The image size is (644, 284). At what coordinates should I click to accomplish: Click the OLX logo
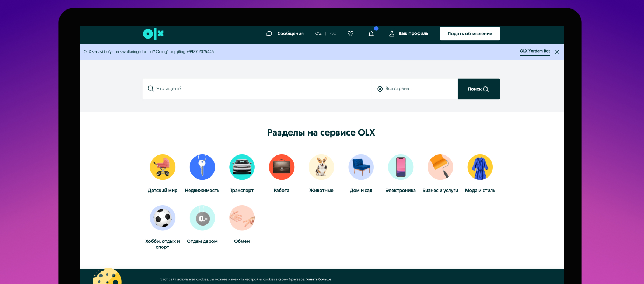click(153, 34)
